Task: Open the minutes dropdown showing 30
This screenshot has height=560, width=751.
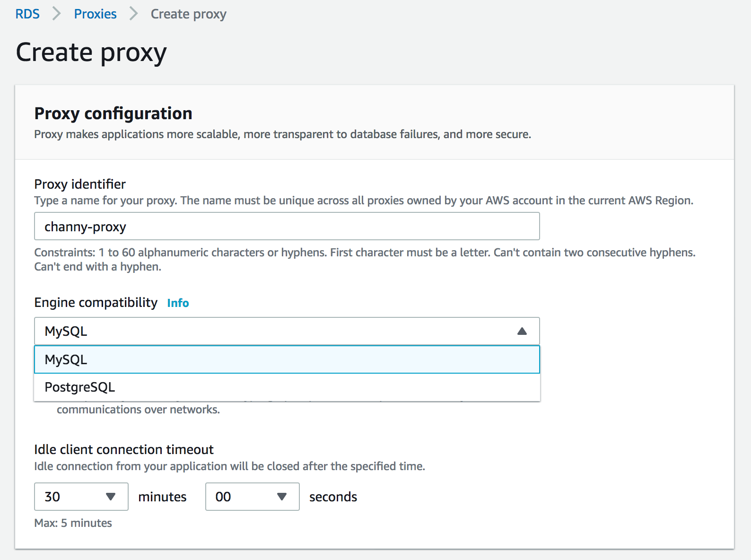Action: click(x=71, y=497)
